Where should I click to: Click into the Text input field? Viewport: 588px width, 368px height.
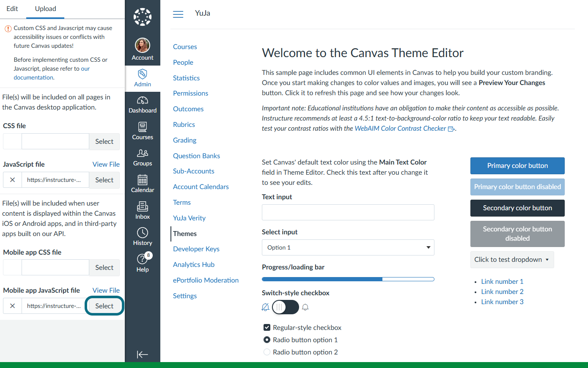tap(348, 212)
